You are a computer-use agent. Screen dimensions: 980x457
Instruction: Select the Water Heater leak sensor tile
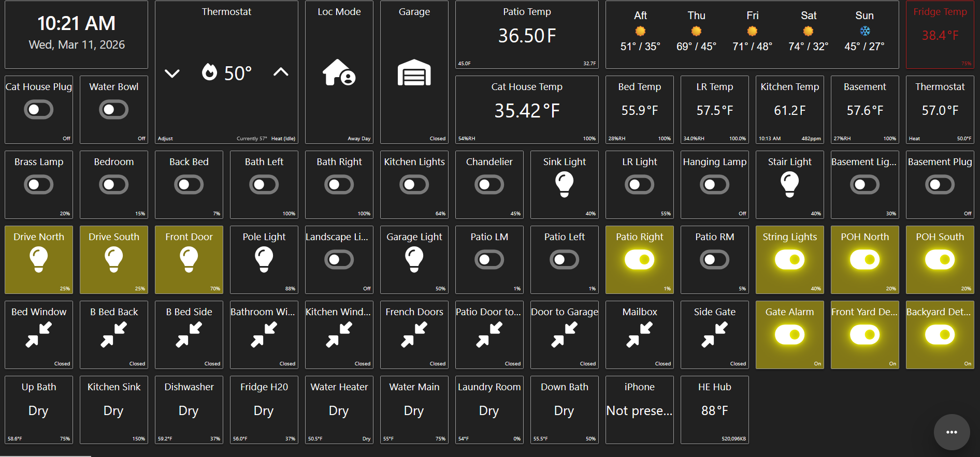tap(339, 410)
